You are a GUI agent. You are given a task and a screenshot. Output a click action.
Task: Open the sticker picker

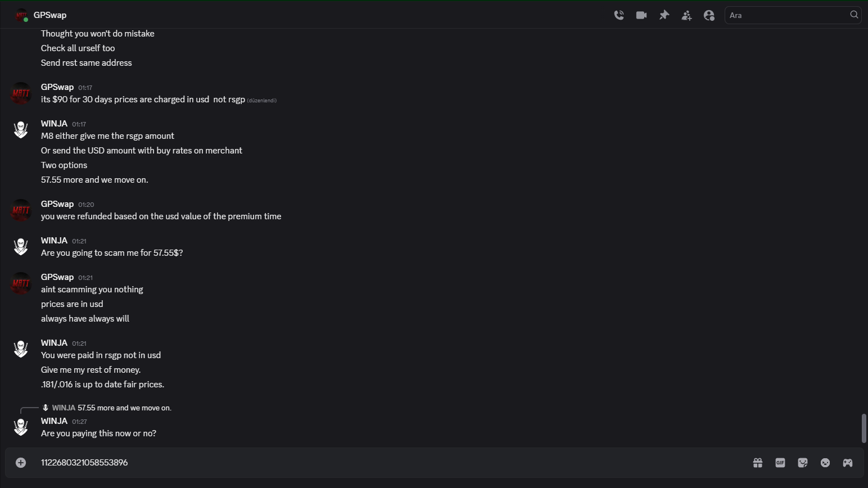point(803,463)
